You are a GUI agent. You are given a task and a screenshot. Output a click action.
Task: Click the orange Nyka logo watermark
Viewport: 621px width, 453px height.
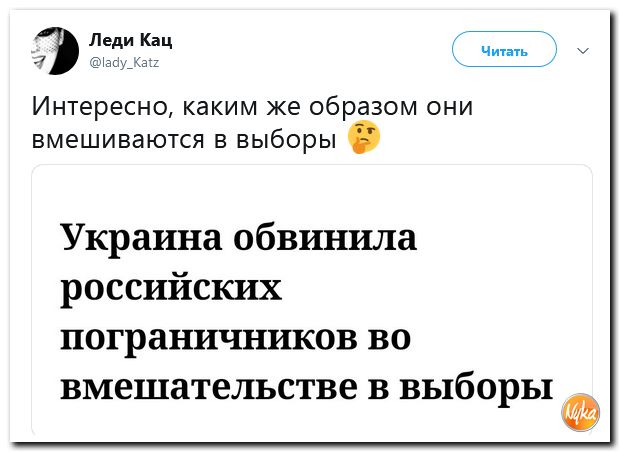click(579, 410)
